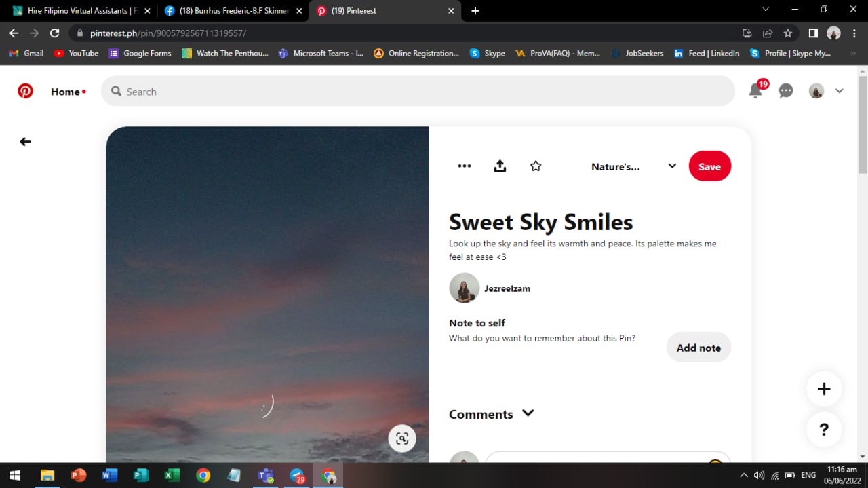Open the JobSeekers bookmark
Screen dimensions: 868x488
(x=637, y=53)
